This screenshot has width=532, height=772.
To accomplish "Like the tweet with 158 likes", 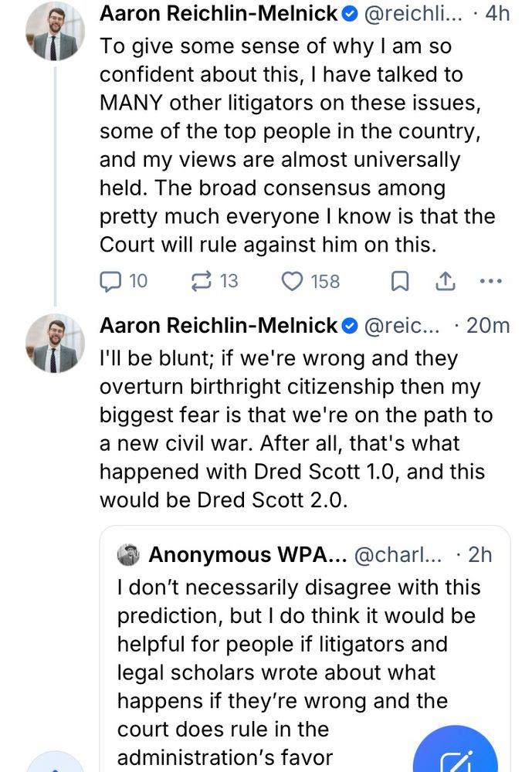I will coord(292,281).
